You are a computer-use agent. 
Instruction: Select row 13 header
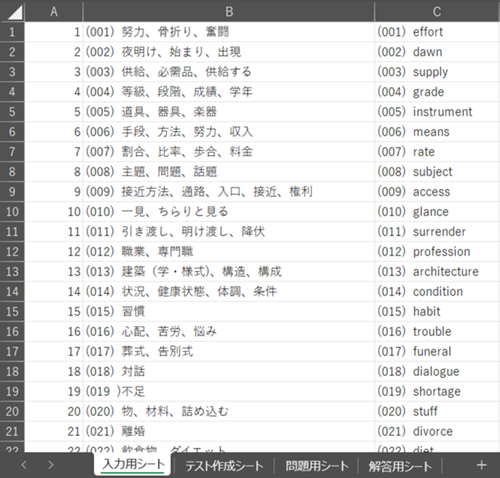coord(12,271)
